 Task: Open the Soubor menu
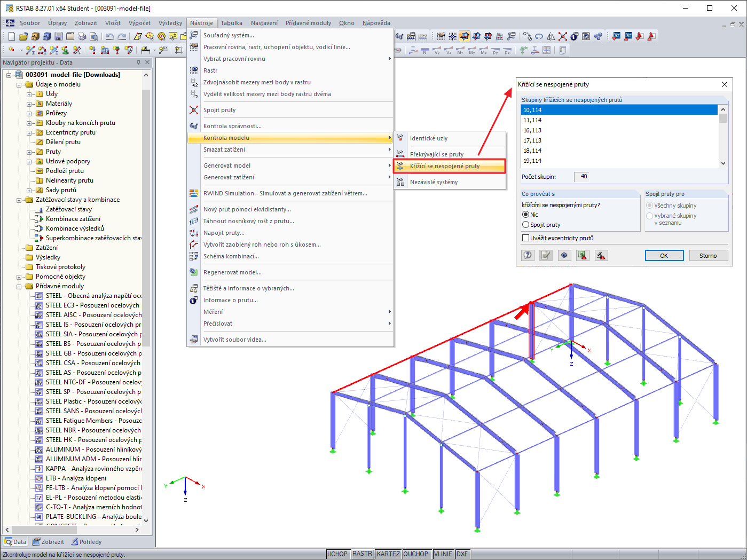30,23
